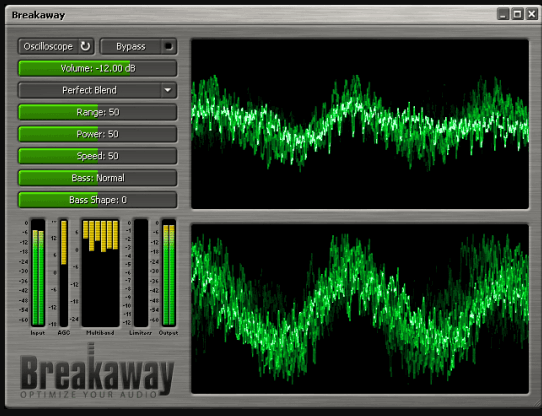Click the Limiters meter

(x=141, y=272)
